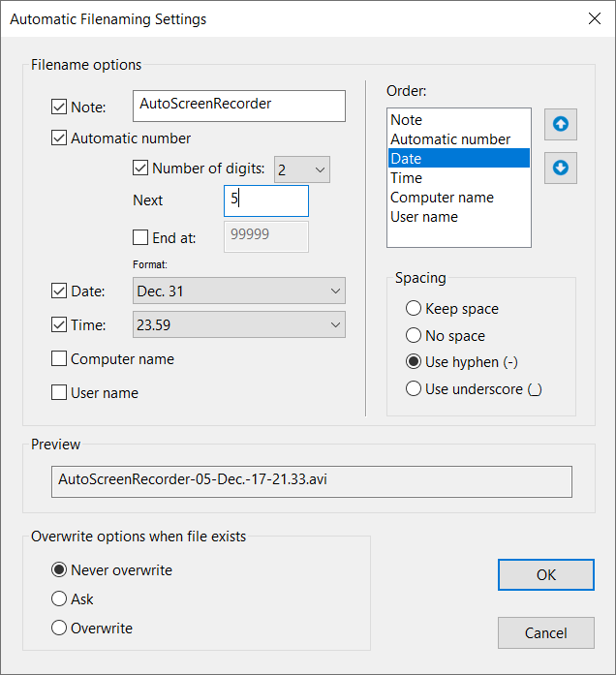The image size is (616, 675).
Task: Click the move up arrow icon
Action: tap(560, 125)
